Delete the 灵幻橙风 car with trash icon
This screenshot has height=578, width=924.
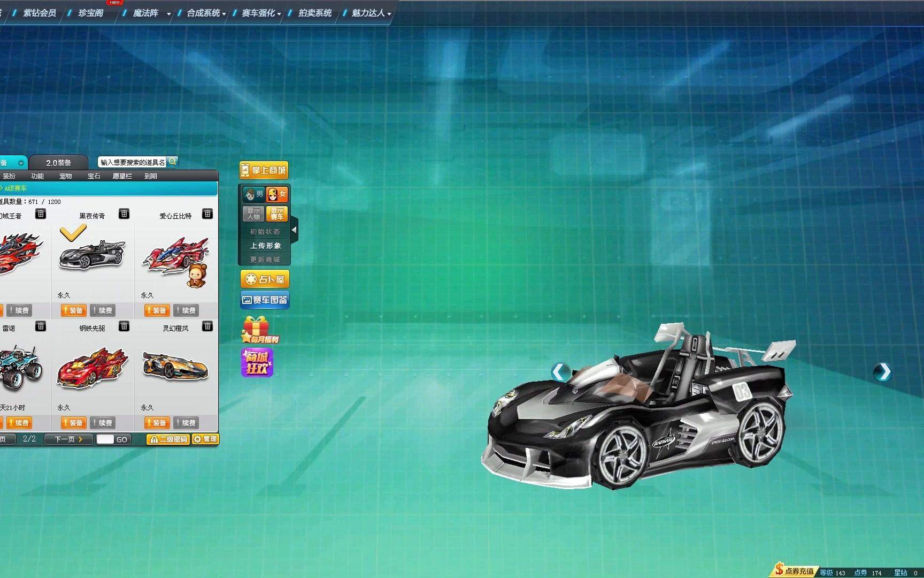(x=207, y=326)
